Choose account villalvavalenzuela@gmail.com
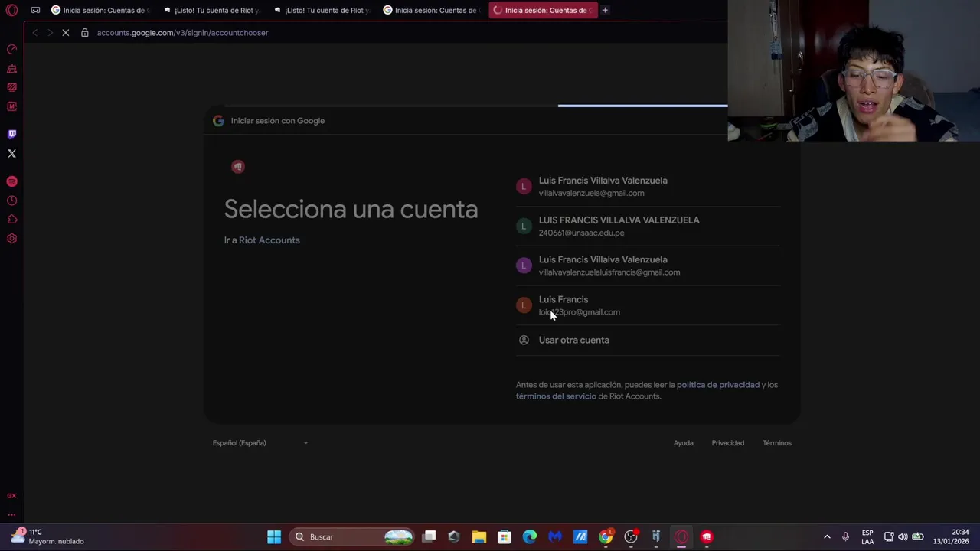980x551 pixels. click(x=648, y=187)
